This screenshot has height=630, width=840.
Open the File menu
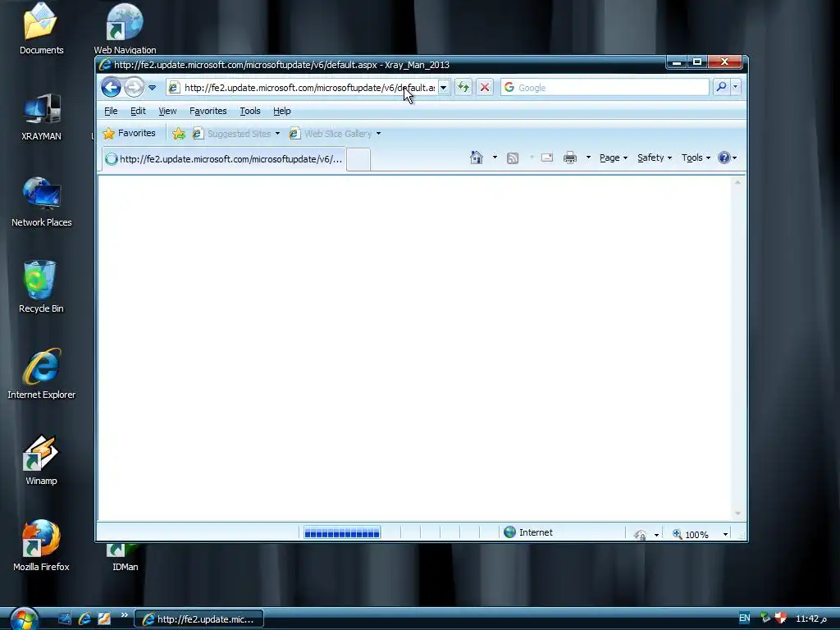coord(111,111)
